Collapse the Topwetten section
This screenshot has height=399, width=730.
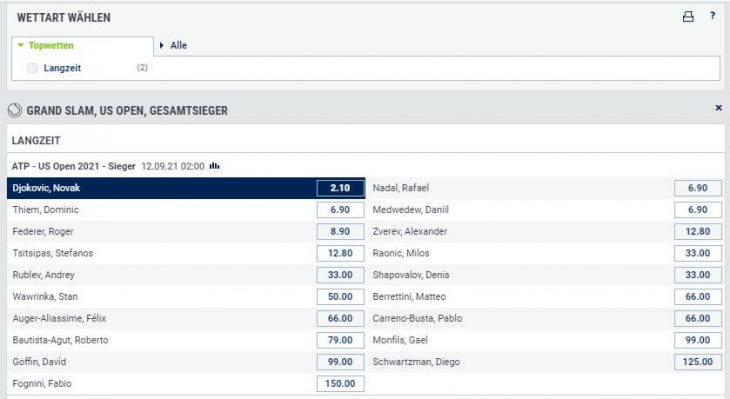(x=46, y=46)
